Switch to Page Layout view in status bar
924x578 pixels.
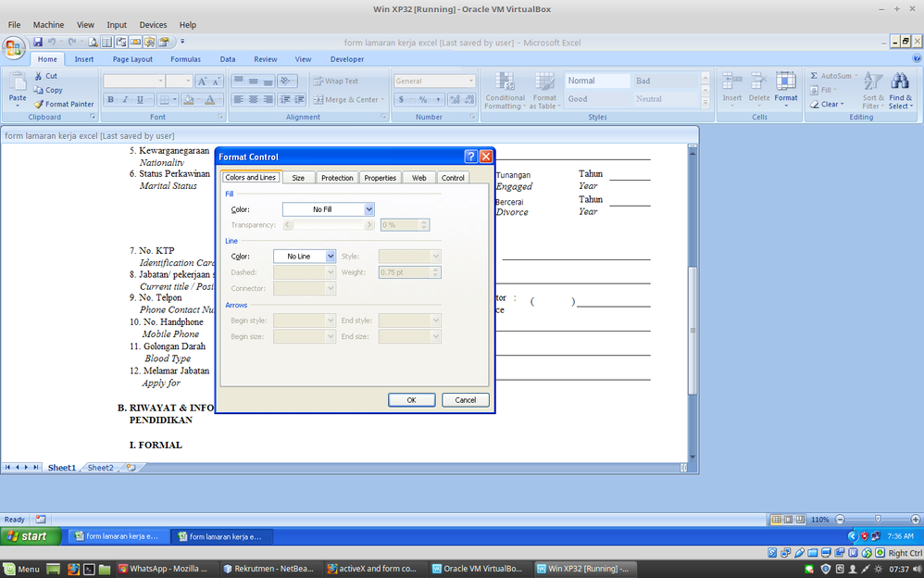789,520
